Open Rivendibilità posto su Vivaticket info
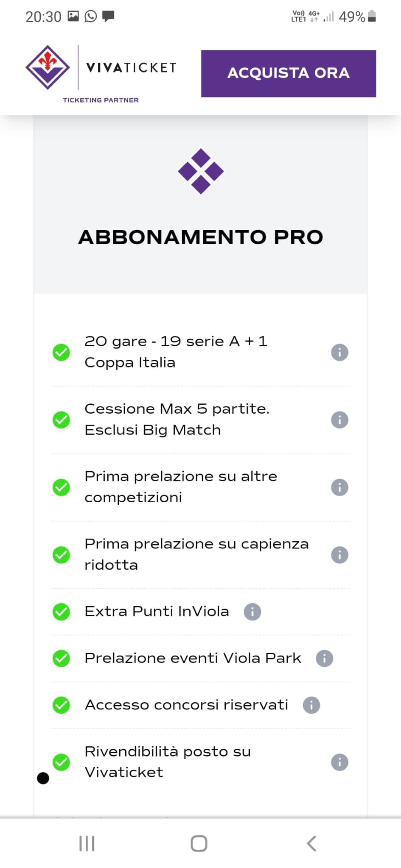The image size is (401, 868). click(x=339, y=762)
